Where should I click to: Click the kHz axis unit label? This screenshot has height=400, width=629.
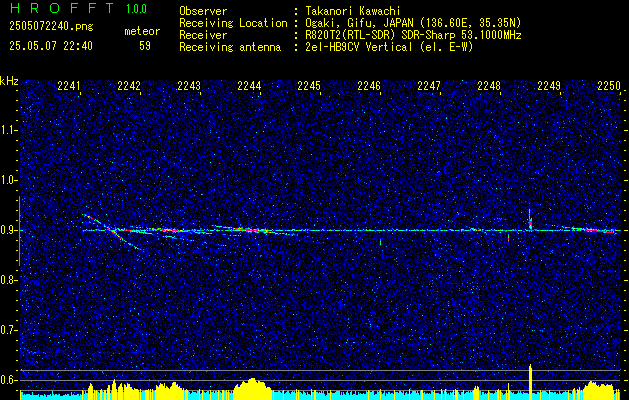coord(9,81)
